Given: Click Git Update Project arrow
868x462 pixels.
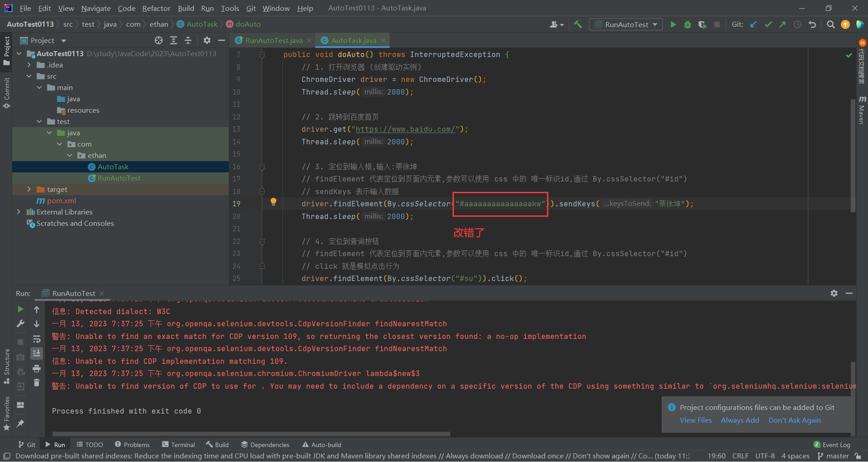Looking at the screenshot, I should pos(753,24).
